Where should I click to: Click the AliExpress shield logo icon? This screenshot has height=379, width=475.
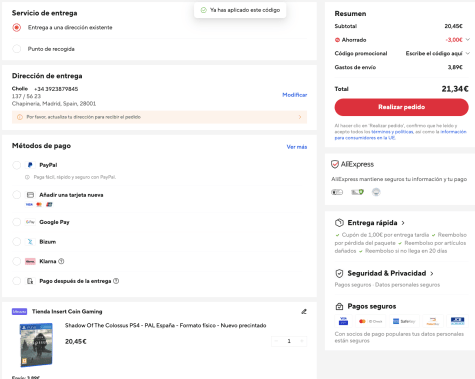click(x=335, y=164)
